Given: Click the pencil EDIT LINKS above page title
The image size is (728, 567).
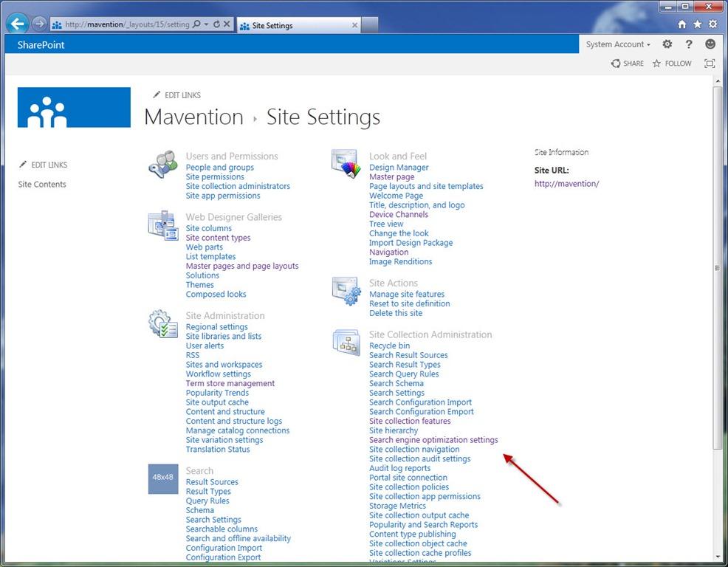Looking at the screenshot, I should tap(177, 95).
